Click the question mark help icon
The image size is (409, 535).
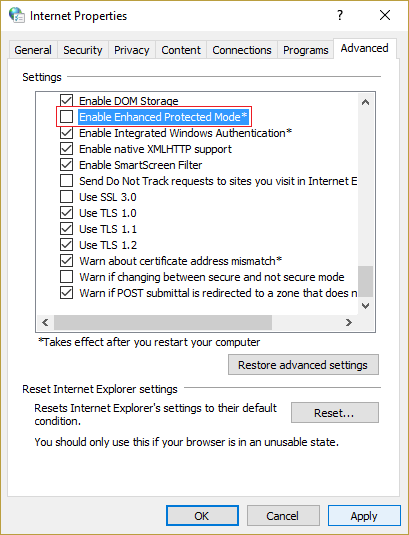pos(340,15)
